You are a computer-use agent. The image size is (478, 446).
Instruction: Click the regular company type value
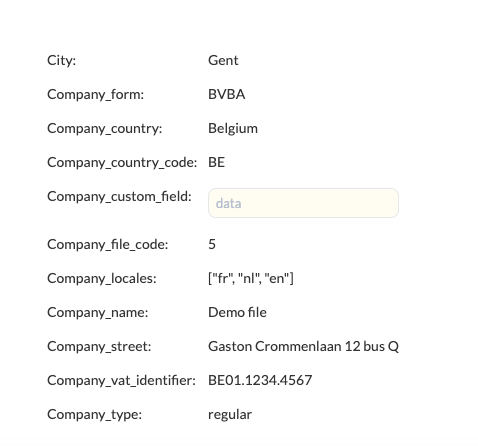(230, 415)
